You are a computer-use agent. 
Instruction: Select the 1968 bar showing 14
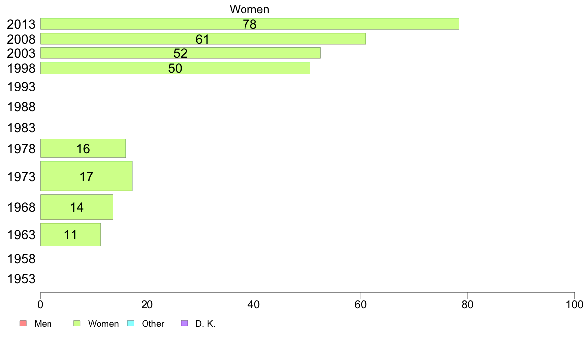pos(77,207)
